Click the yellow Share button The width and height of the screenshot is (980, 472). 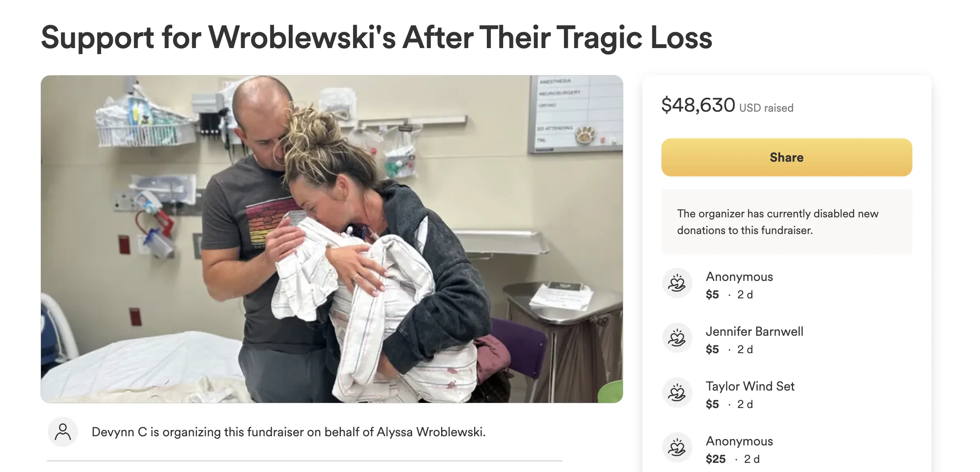click(x=786, y=157)
